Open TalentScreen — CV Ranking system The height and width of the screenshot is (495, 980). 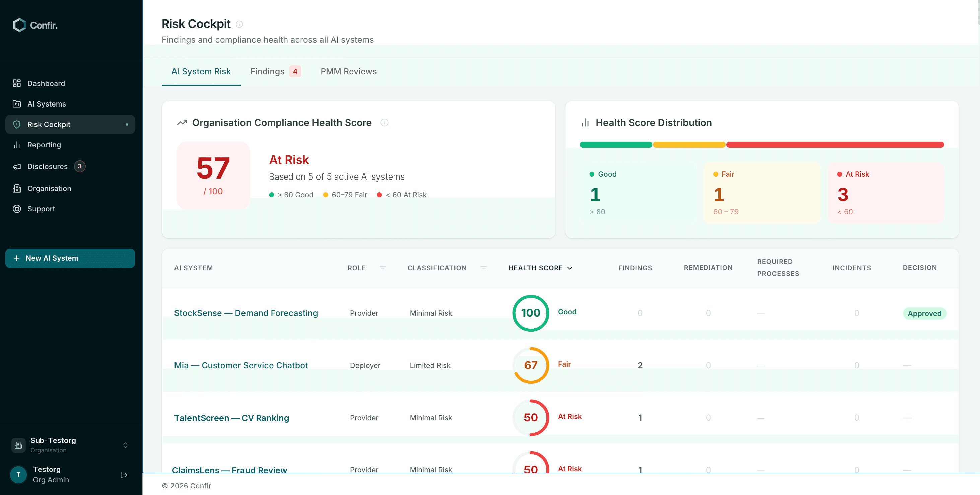pos(231,418)
